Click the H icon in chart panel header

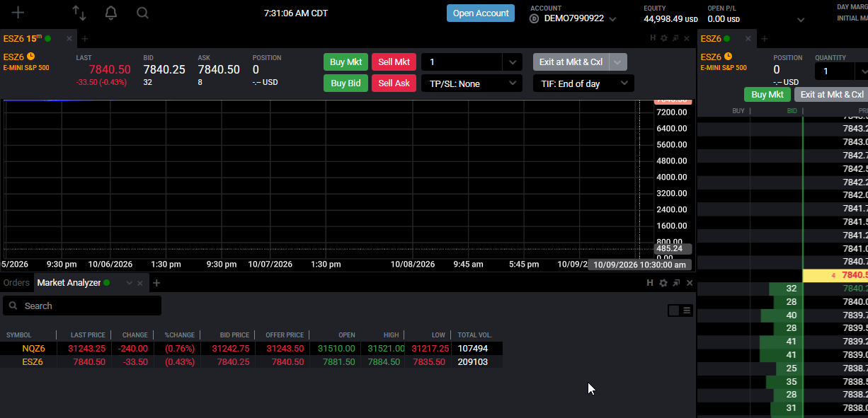click(x=652, y=38)
